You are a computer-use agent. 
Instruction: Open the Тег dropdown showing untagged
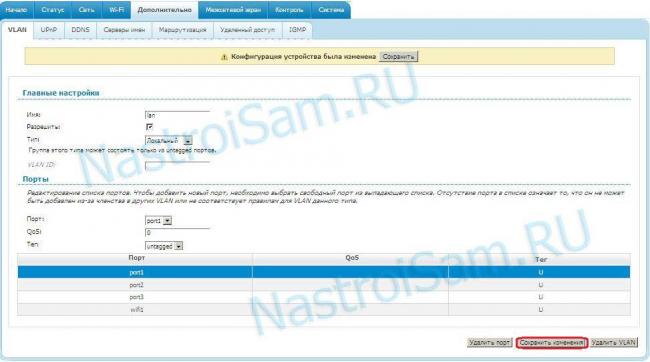click(164, 246)
